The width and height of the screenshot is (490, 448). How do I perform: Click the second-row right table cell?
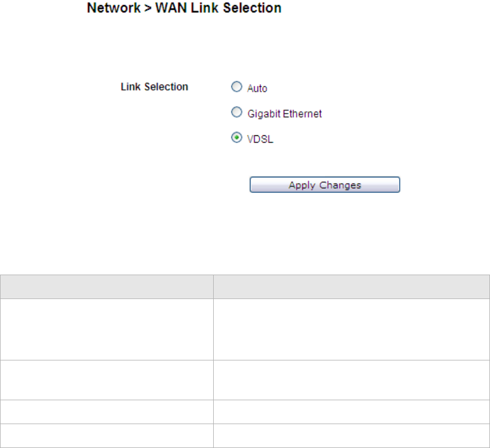pos(351,380)
